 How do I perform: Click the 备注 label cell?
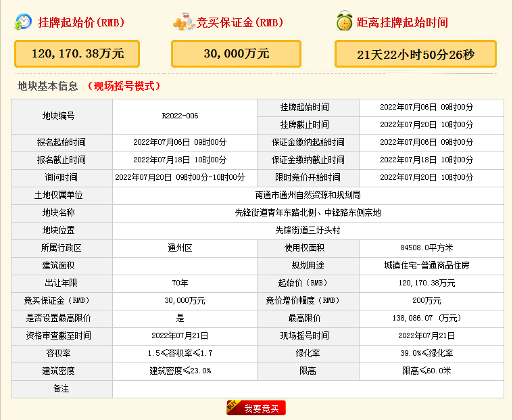click(62, 390)
